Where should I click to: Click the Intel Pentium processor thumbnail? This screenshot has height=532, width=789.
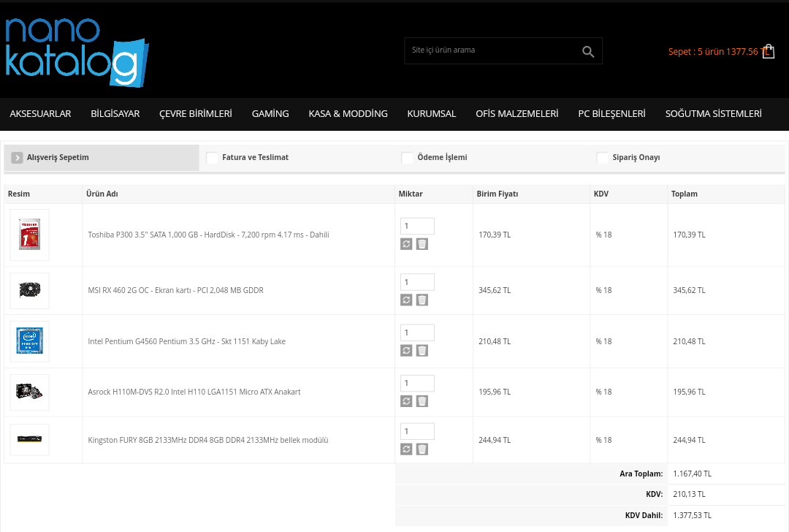coord(30,341)
